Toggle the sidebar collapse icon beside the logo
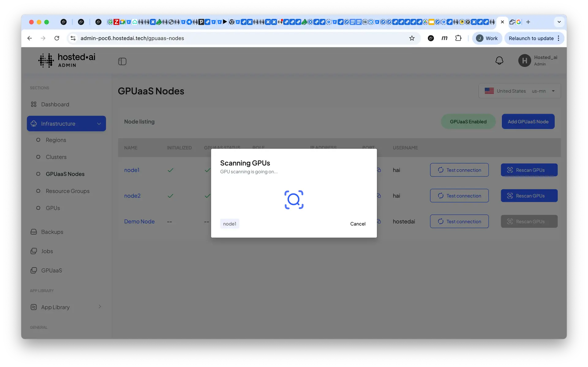Viewport: 588px width, 367px height. click(x=122, y=61)
